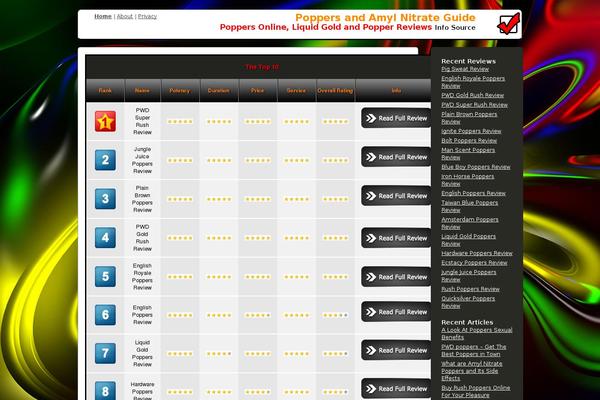
Task: Click the Potency column header
Action: tap(180, 91)
